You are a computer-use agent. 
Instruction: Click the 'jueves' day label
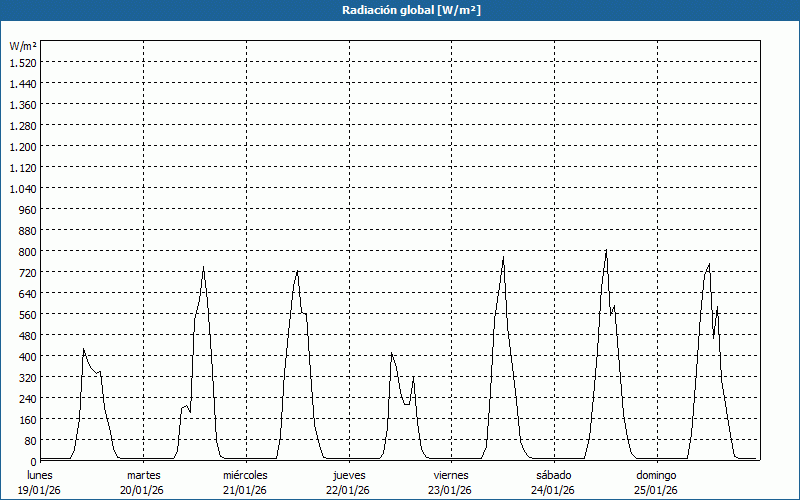coord(348,475)
